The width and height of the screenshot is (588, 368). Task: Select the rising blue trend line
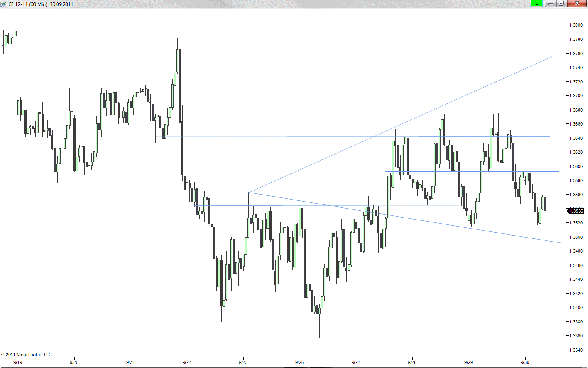point(400,125)
